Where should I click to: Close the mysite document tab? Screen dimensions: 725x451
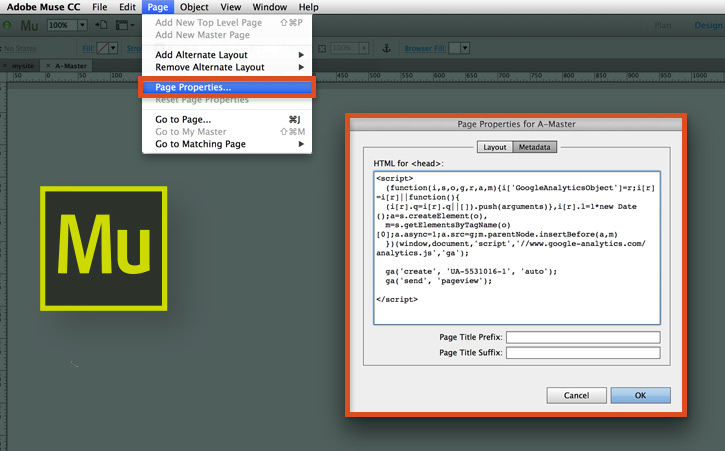[x=5, y=66]
